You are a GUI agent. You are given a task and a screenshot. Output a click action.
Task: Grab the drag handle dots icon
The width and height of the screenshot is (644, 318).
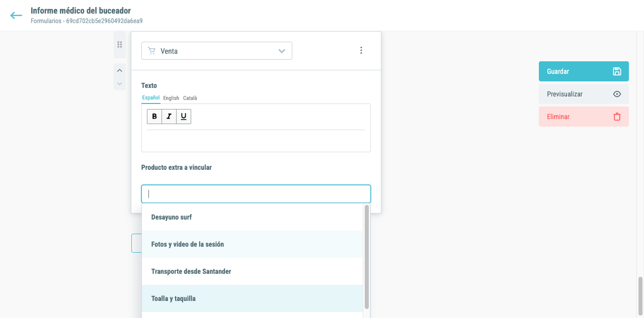(120, 45)
